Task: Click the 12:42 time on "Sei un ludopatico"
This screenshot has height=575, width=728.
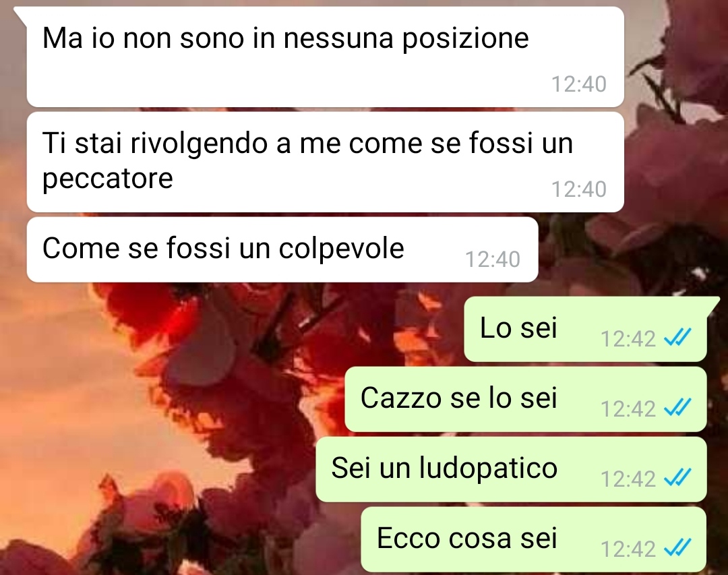Action: tap(628, 479)
